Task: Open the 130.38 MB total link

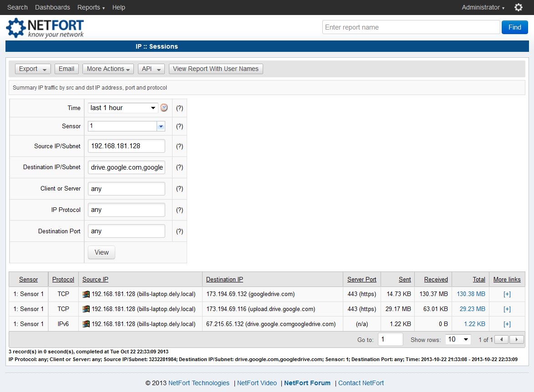Action: (x=471, y=294)
